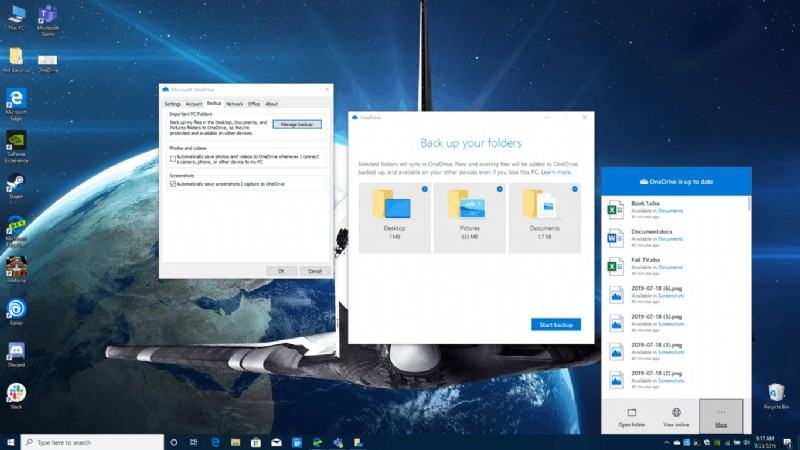Switch to the Account tab
The image size is (800, 450).
pos(194,104)
